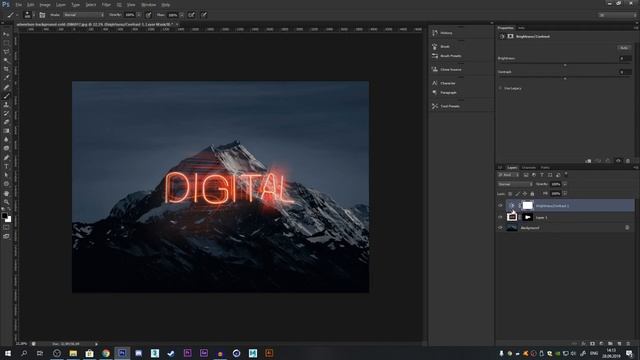Select the History Brush tool
This screenshot has width=640, height=360.
6,113
